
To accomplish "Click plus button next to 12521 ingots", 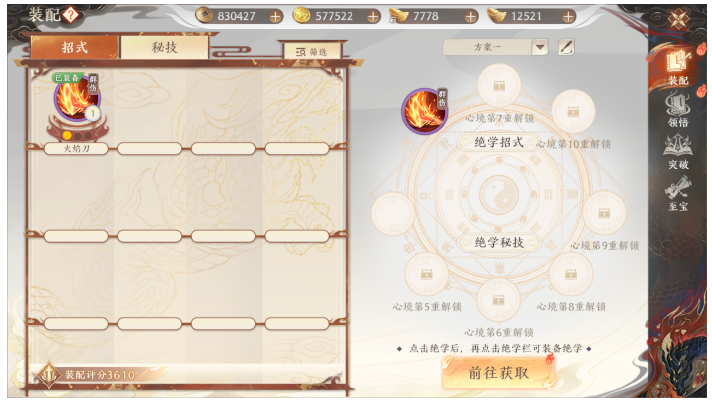I will [568, 17].
